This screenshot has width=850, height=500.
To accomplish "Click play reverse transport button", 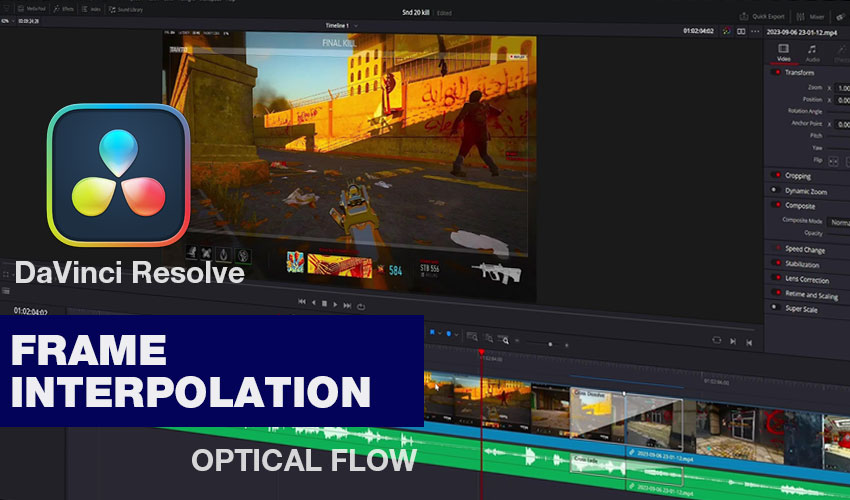I will [313, 303].
